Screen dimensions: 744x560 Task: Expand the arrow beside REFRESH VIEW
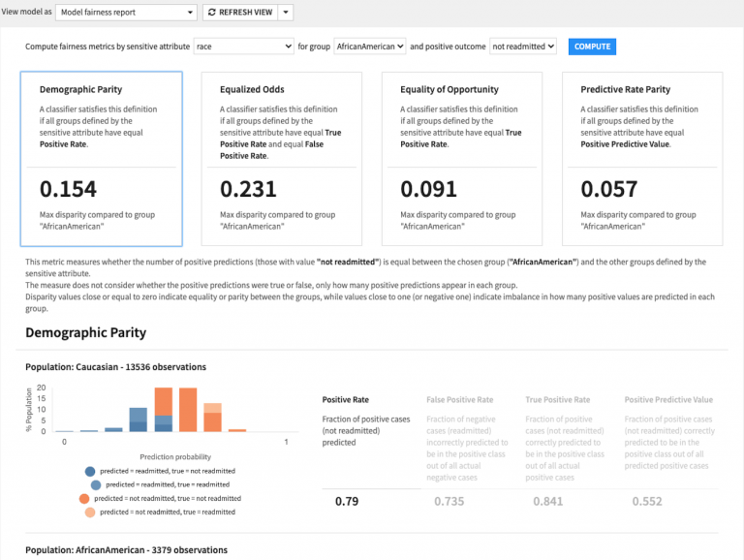286,13
